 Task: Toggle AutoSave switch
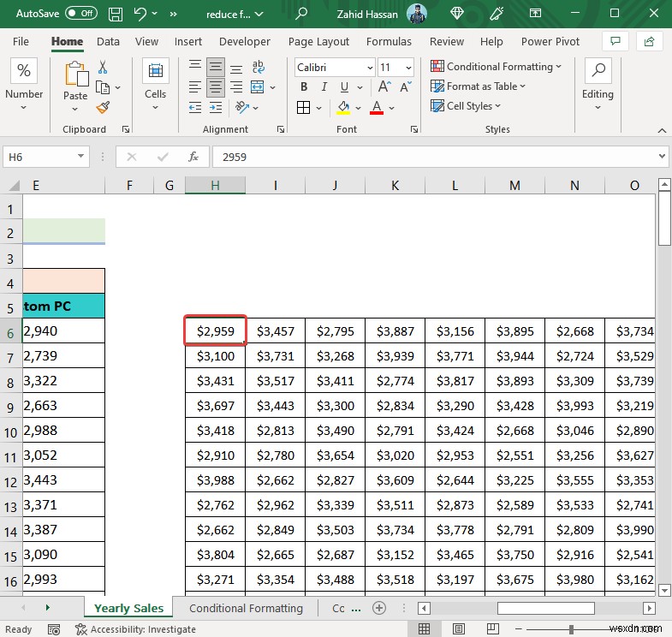point(81,14)
